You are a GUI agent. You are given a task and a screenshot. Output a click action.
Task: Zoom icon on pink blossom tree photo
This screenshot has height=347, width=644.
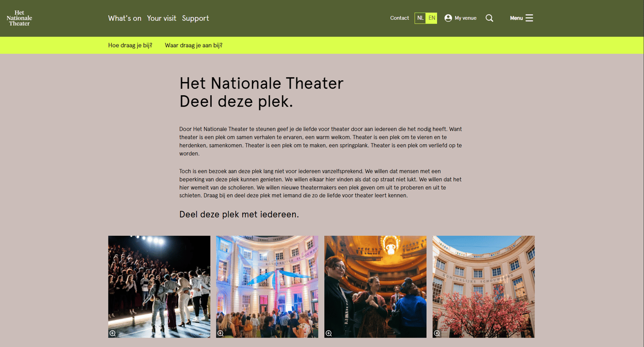(437, 333)
